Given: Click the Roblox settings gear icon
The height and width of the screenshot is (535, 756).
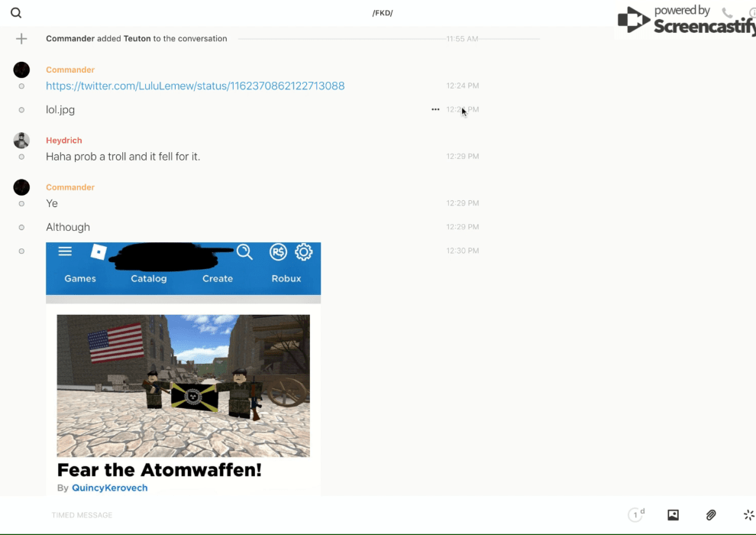Looking at the screenshot, I should (303, 252).
